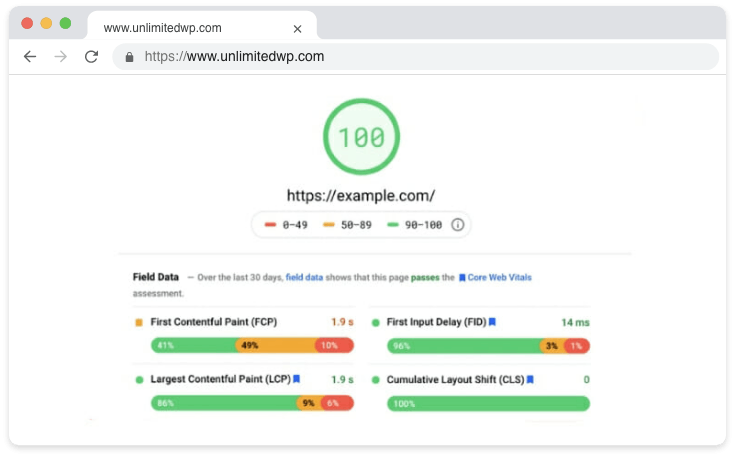
Task: Click the green macOS maximize button
Action: [x=65, y=23]
